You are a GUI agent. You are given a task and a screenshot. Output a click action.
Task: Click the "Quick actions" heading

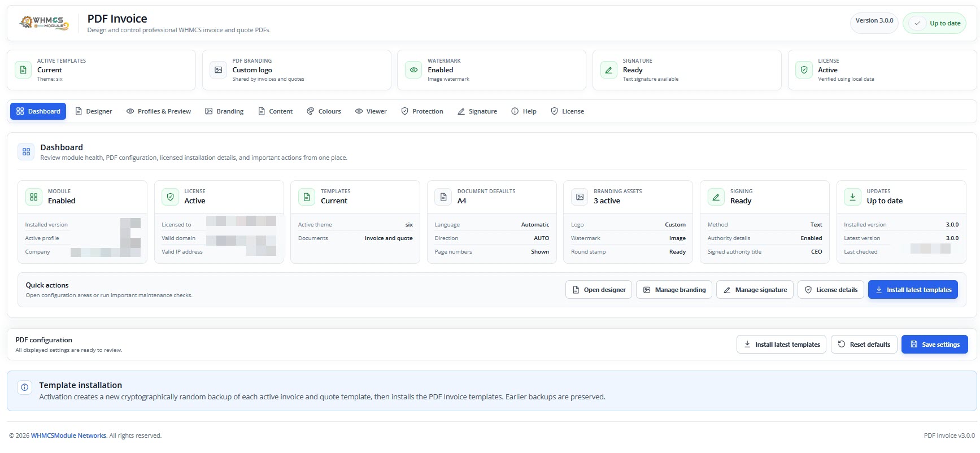47,285
